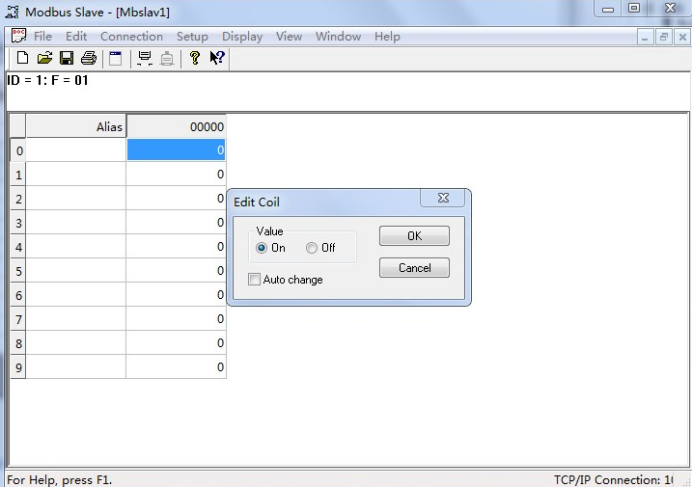692x488 pixels.
Task: Print using the printer toolbar icon
Action: pos(89,58)
